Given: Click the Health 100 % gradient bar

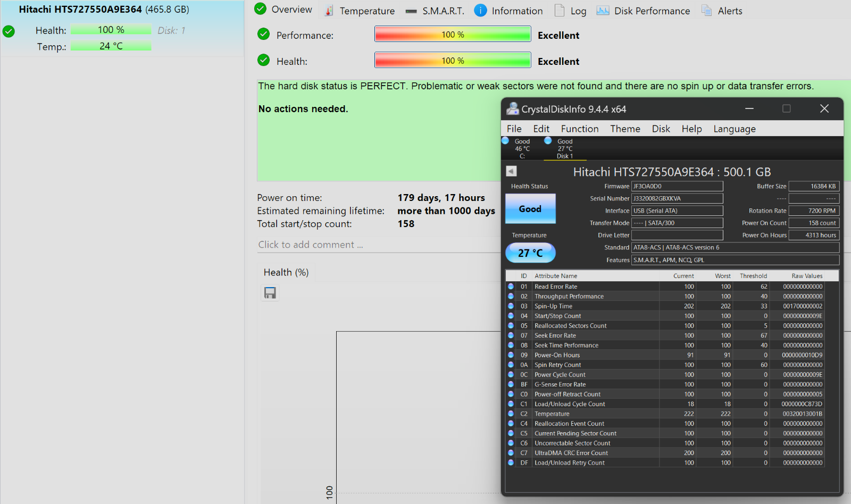Looking at the screenshot, I should tap(453, 60).
